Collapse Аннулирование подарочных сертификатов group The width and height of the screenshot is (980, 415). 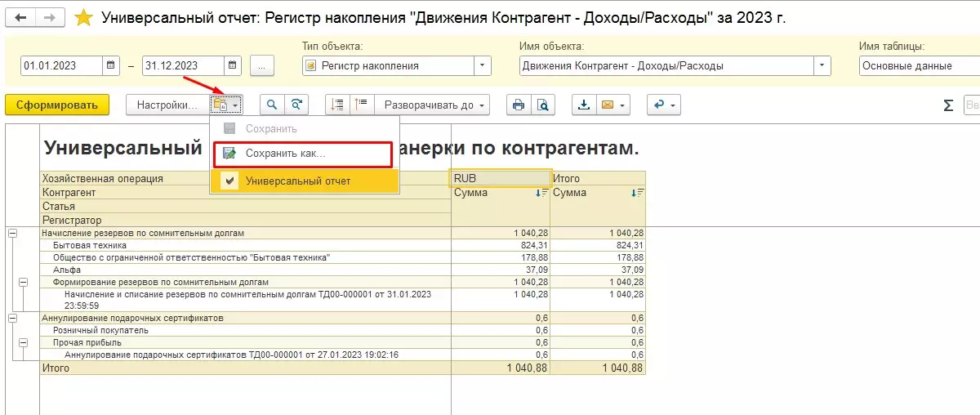pos(12,318)
